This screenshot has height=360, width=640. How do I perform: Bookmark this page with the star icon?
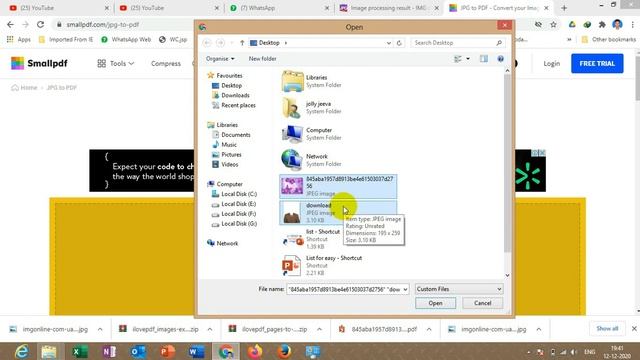pyautogui.click(x=553, y=24)
